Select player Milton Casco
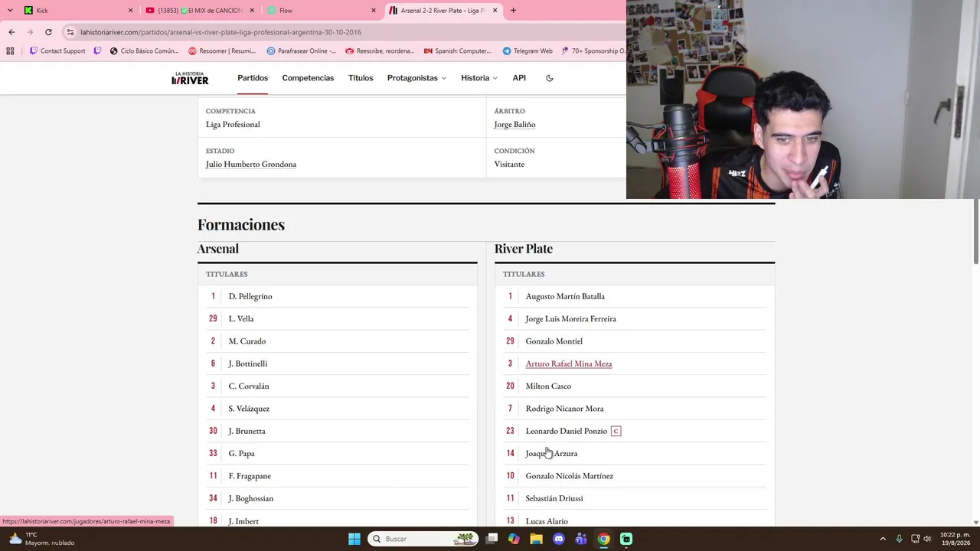The height and width of the screenshot is (551, 980). 548,386
